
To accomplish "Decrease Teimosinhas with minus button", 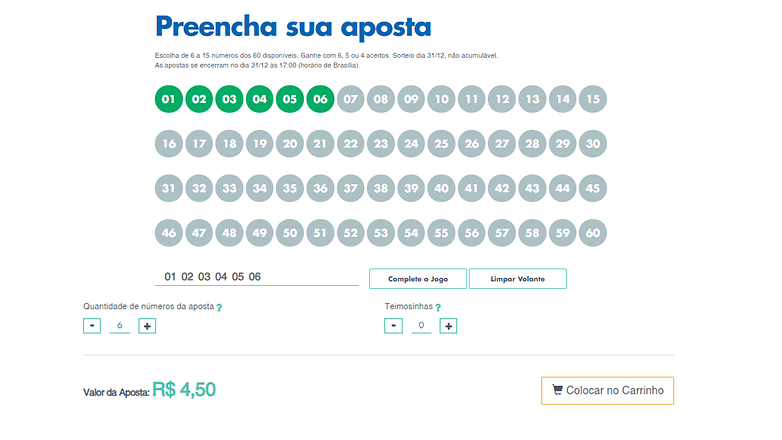I will click(393, 326).
